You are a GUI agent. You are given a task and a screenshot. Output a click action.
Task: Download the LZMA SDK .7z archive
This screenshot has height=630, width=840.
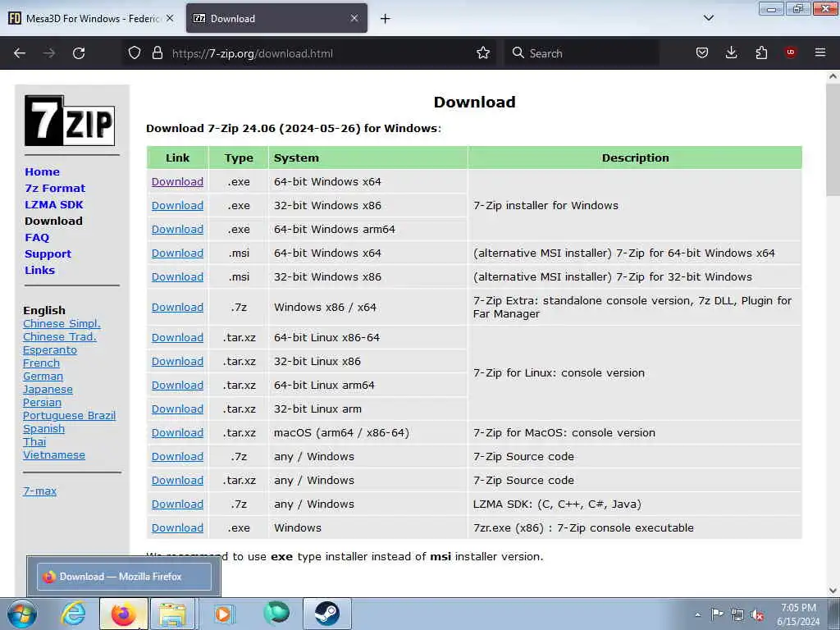[x=177, y=504]
